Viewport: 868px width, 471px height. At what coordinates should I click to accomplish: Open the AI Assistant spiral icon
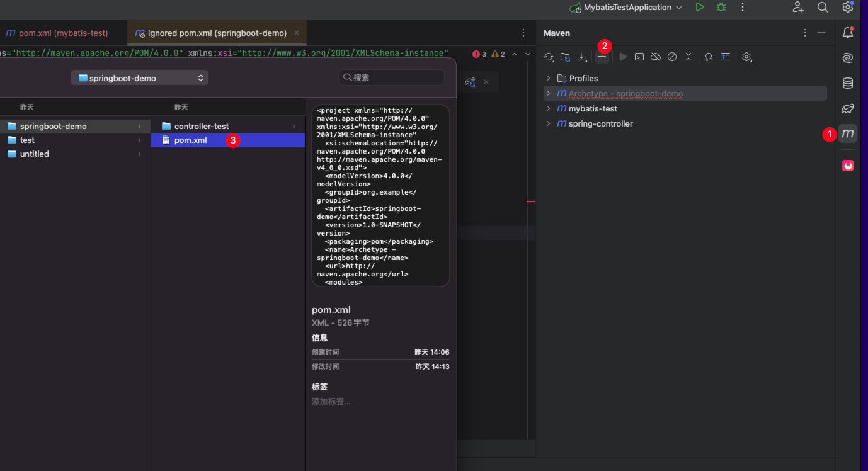coord(848,58)
